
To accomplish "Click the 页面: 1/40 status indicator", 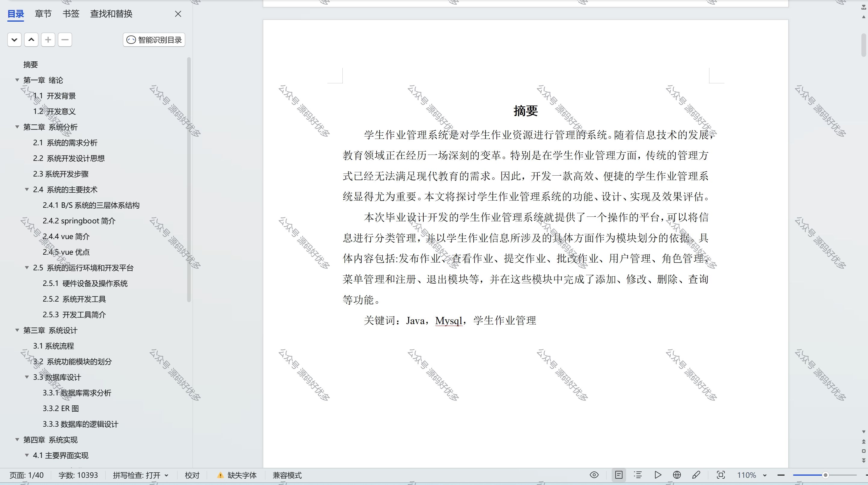I will 26,475.
